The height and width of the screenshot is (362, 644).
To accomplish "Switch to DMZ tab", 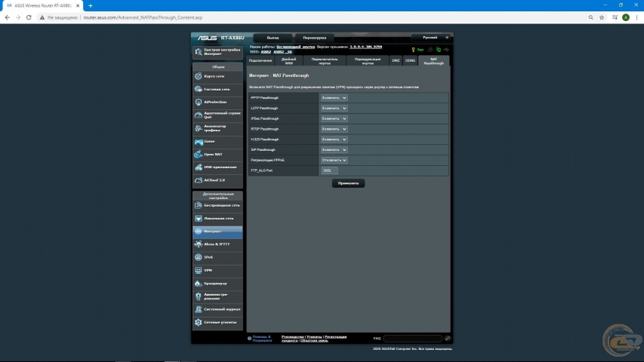I will pos(396,61).
